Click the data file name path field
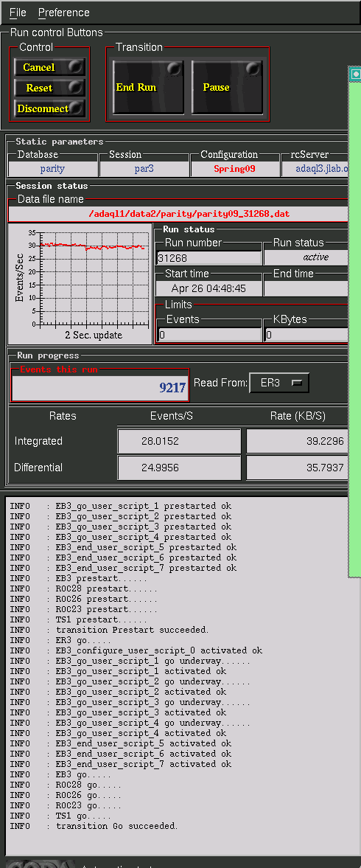This screenshot has height=868, width=361. 178,214
